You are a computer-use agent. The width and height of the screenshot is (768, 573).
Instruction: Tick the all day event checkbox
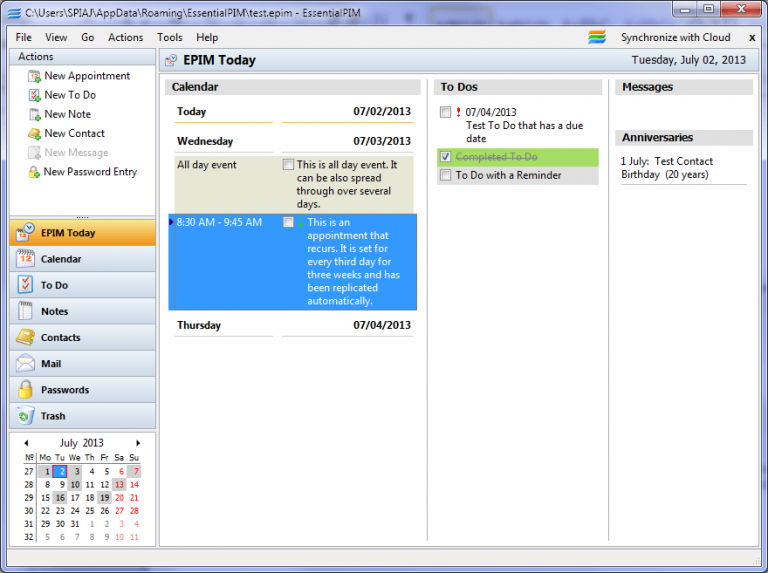click(288, 165)
